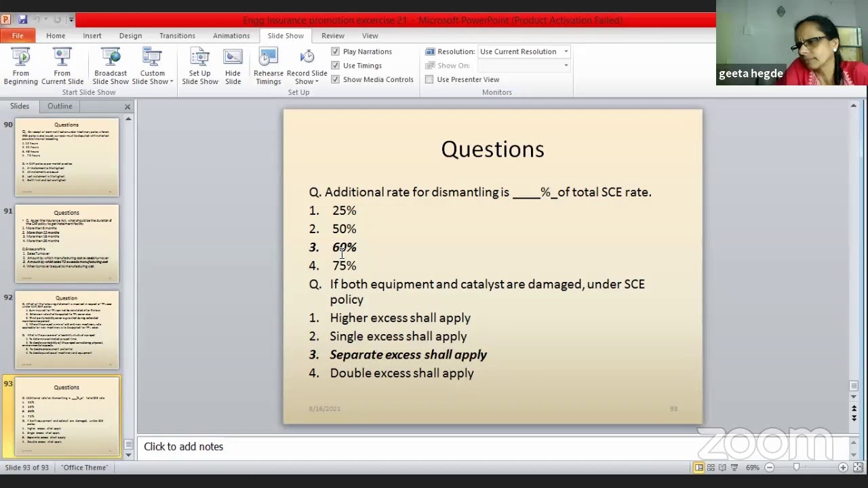Open the File menu
Screen dimensions: 868x488
18,35
